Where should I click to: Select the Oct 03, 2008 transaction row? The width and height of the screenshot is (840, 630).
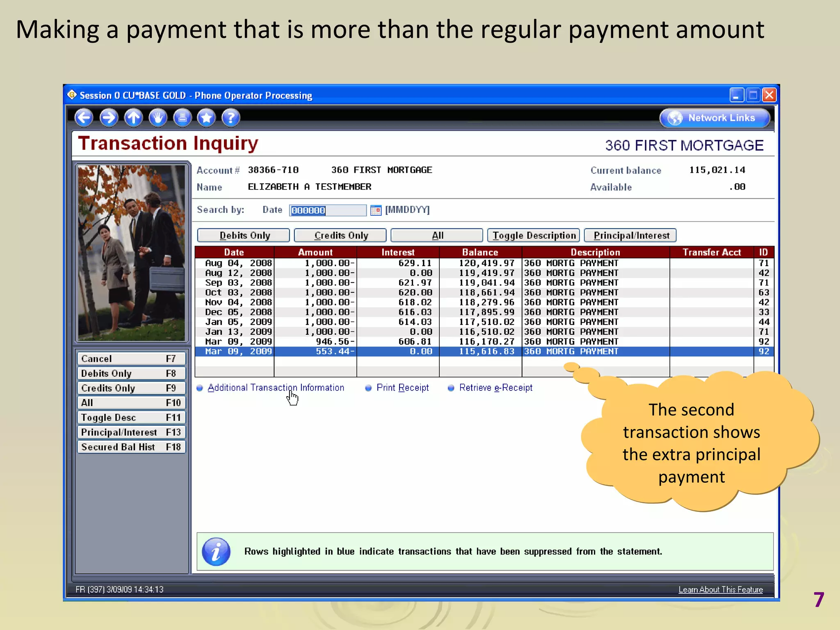(484, 293)
